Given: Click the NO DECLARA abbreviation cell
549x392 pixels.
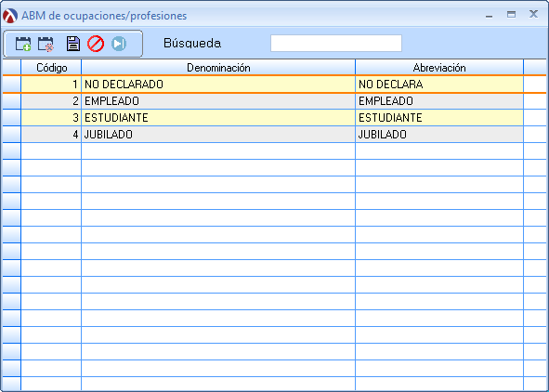Looking at the screenshot, I should pyautogui.click(x=439, y=85).
